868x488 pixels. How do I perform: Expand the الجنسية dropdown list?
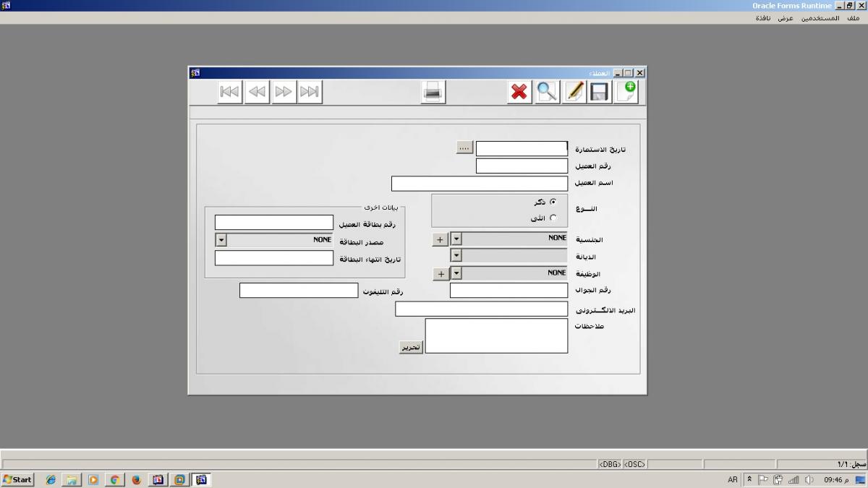456,239
